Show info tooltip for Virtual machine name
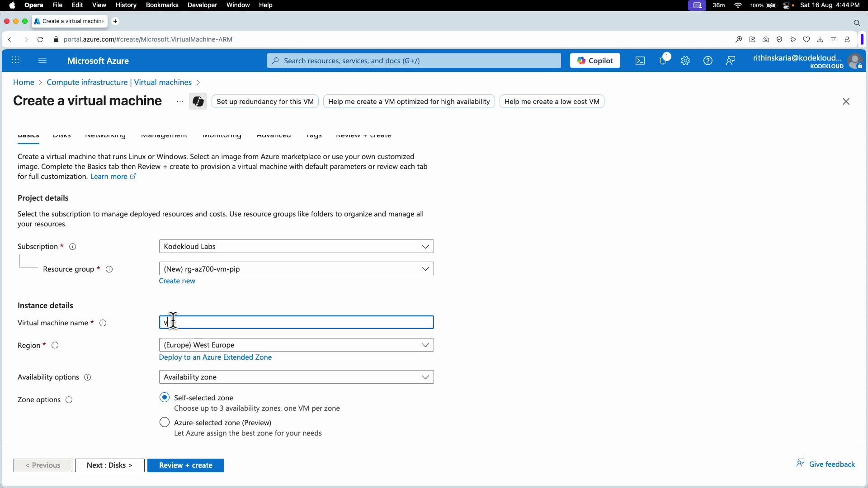Viewport: 868px width, 488px height. click(x=103, y=323)
